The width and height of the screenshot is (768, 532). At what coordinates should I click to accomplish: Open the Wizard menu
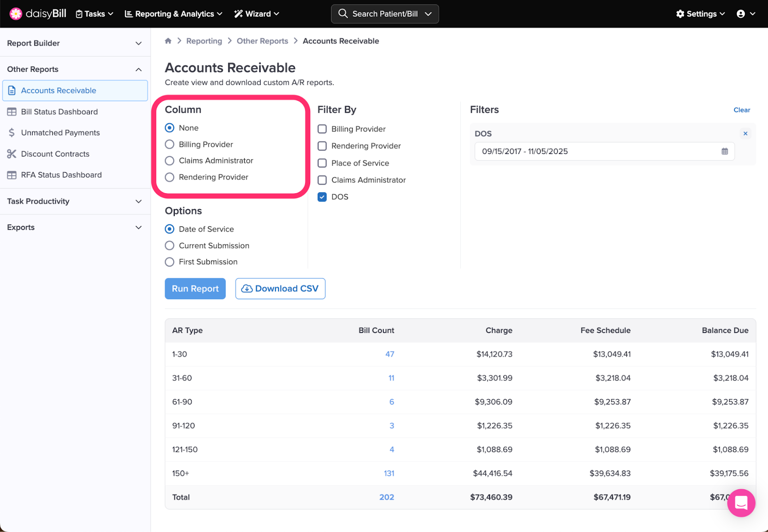point(256,14)
